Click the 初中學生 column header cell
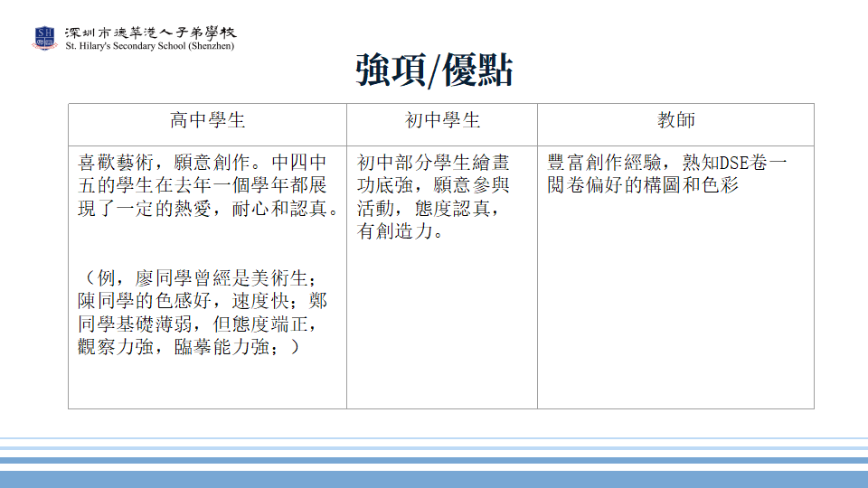 441,121
